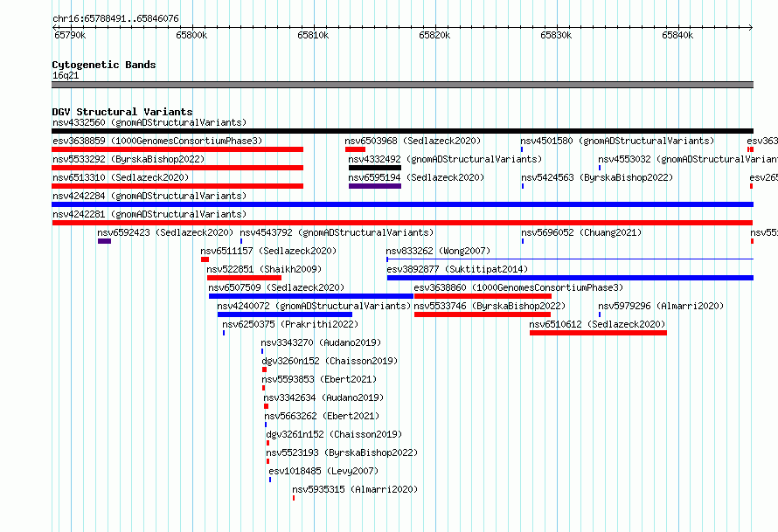
Task: Open nsv6511157 Sedlazeck2020 variant
Action: pos(268,251)
